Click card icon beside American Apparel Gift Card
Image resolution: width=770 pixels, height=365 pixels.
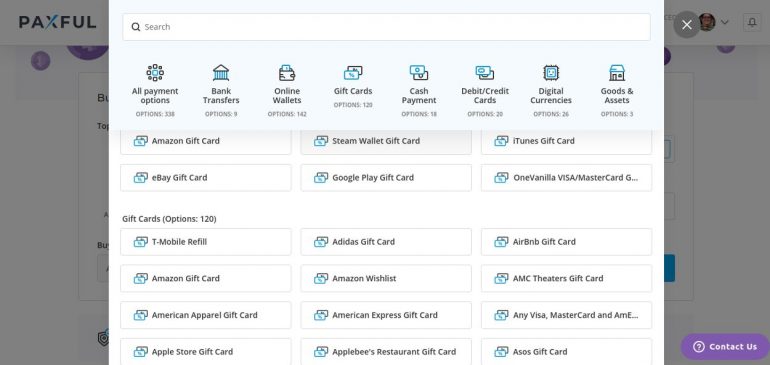140,315
